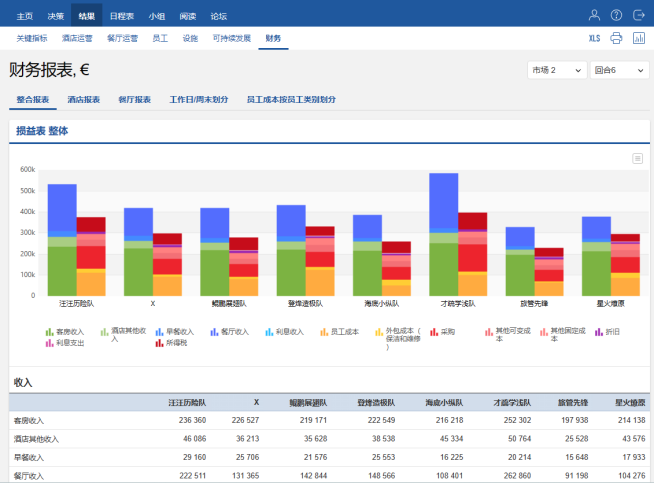654x483 pixels.
Task: Open the user profile icon
Action: [x=594, y=15]
